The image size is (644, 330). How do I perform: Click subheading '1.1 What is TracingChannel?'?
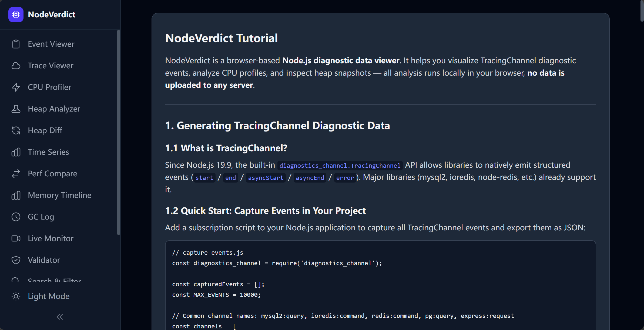coord(226,148)
